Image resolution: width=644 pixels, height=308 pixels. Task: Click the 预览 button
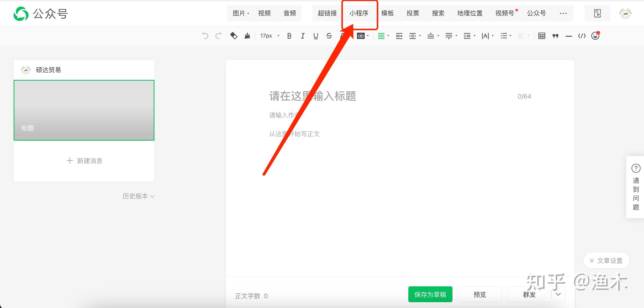pyautogui.click(x=479, y=294)
